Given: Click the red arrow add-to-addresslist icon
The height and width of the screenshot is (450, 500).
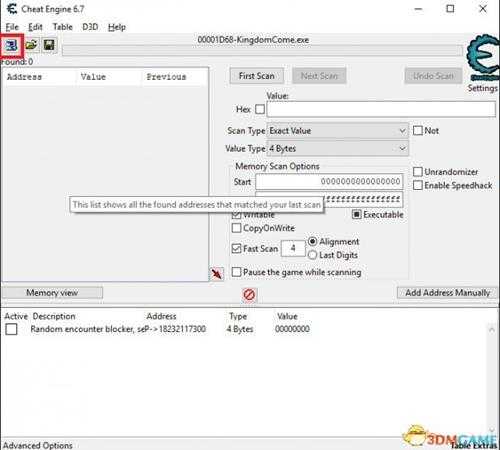Looking at the screenshot, I should pyautogui.click(x=217, y=274).
